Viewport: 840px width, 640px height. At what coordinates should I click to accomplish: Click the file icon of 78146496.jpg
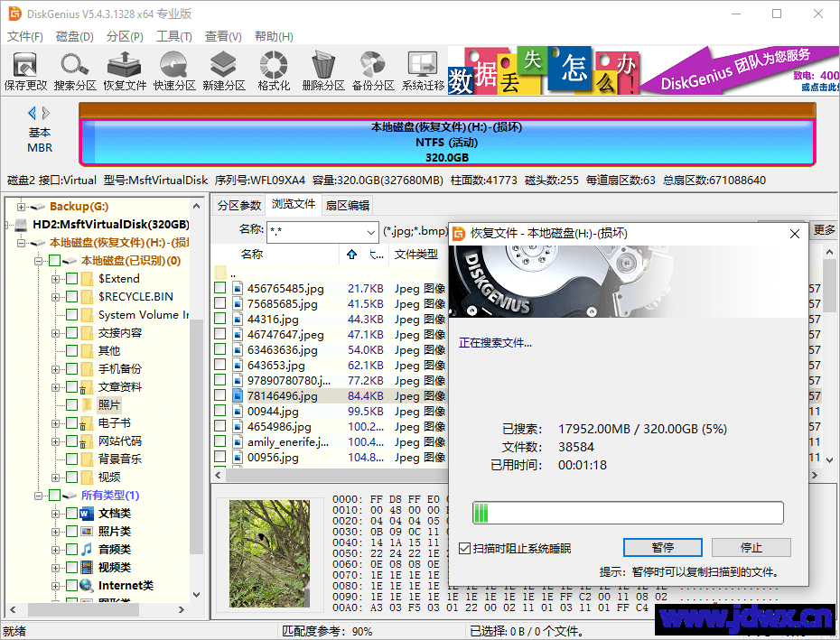[x=238, y=395]
